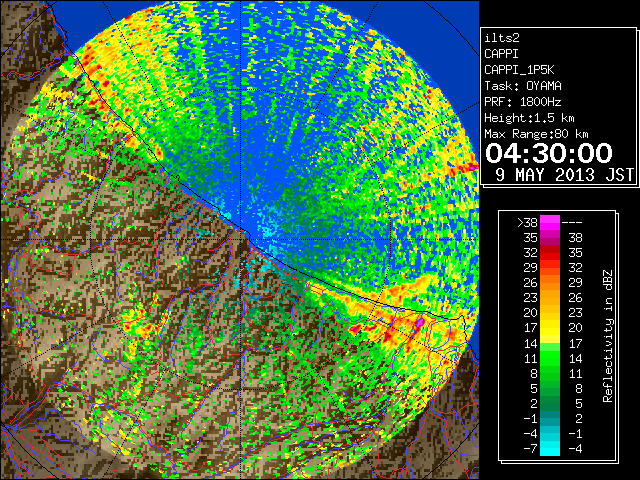Pick the magenta swatch in reflectivity legend
This screenshot has width=640, height=480.
[550, 223]
